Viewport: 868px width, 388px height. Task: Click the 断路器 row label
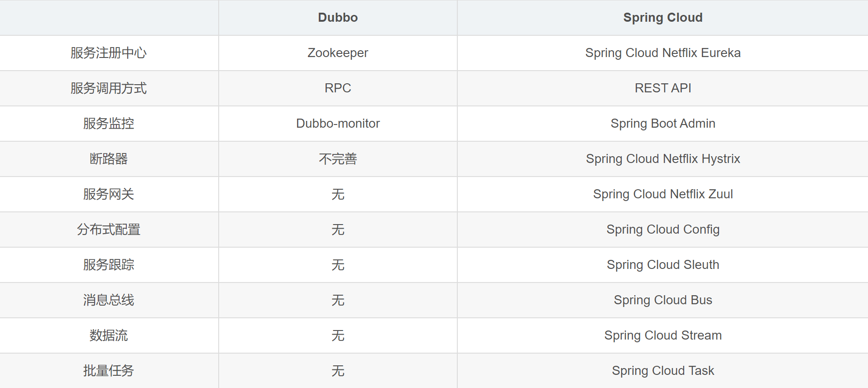point(109,159)
